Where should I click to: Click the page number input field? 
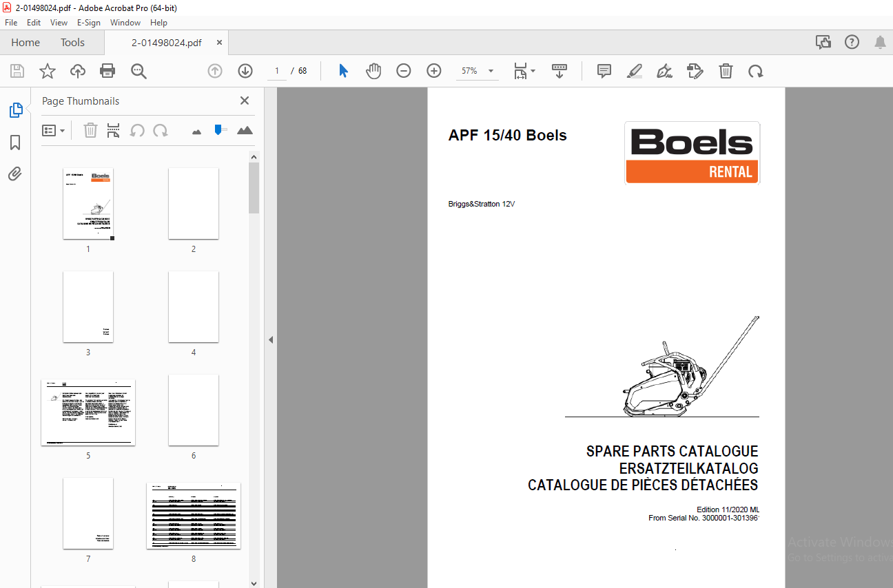[277, 71]
